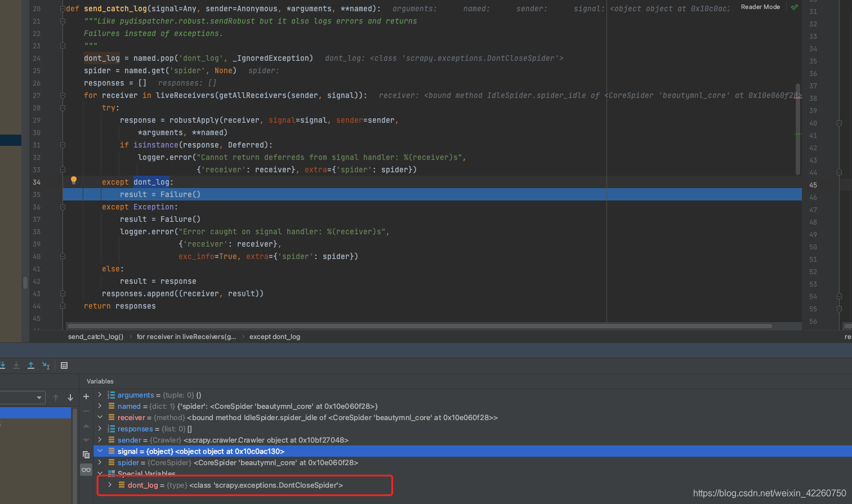
Task: Click line number 45 in right editor
Action: (x=813, y=185)
